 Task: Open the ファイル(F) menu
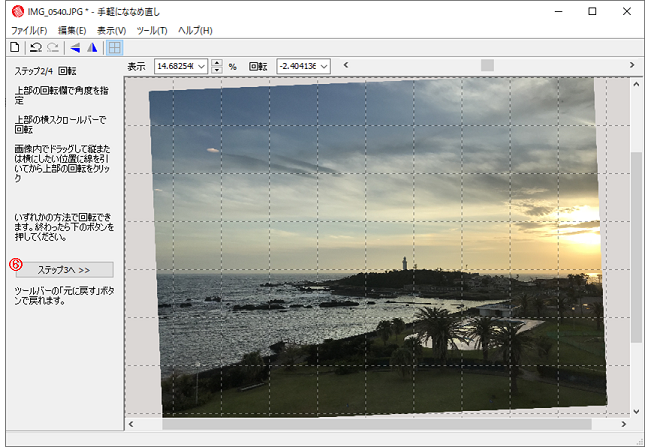(27, 30)
